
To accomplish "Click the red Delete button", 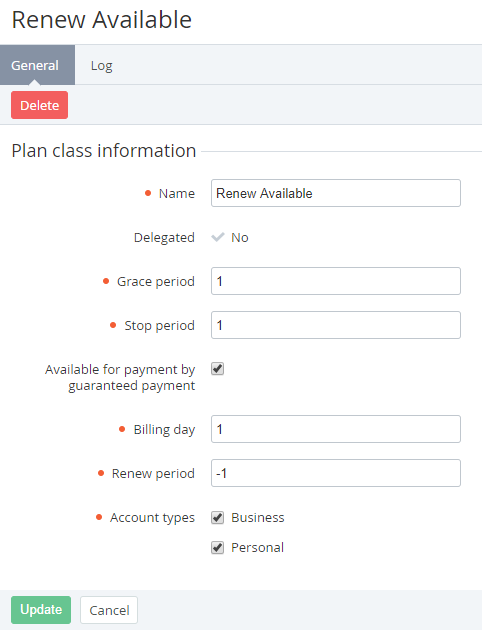I will pos(39,105).
